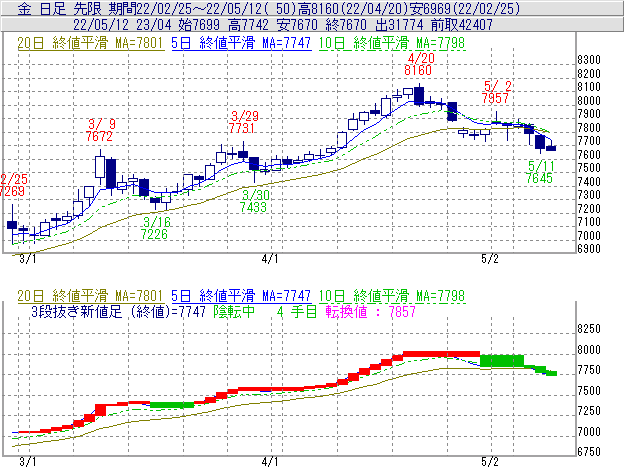
Task: Click the 3/9 7672 peak label
Action: click(x=100, y=130)
